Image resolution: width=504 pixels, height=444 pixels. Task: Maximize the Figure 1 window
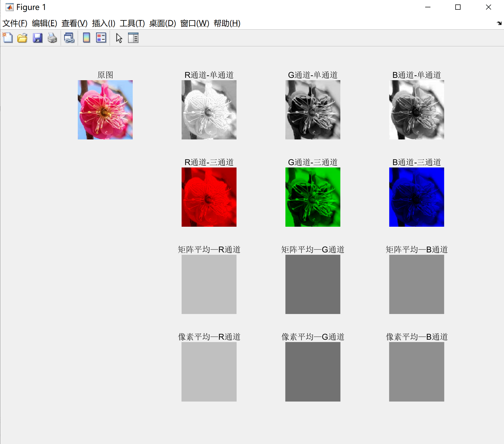[x=458, y=7]
